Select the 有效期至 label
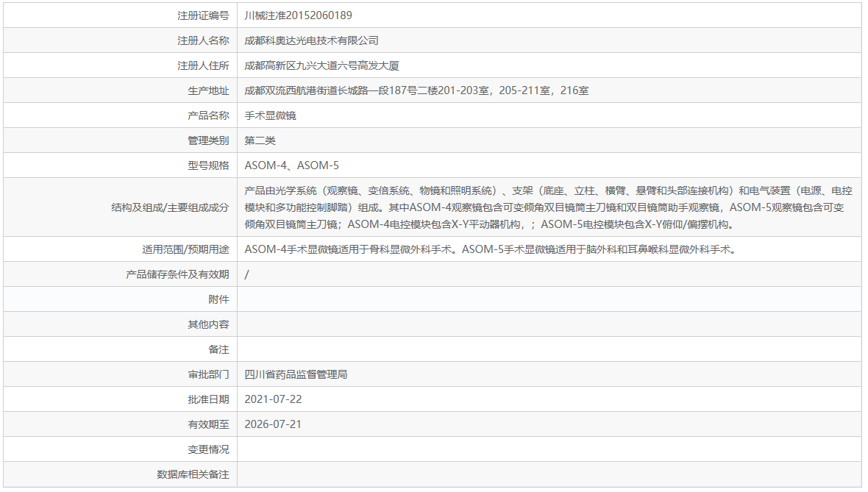This screenshot has height=492, width=868. 208,424
